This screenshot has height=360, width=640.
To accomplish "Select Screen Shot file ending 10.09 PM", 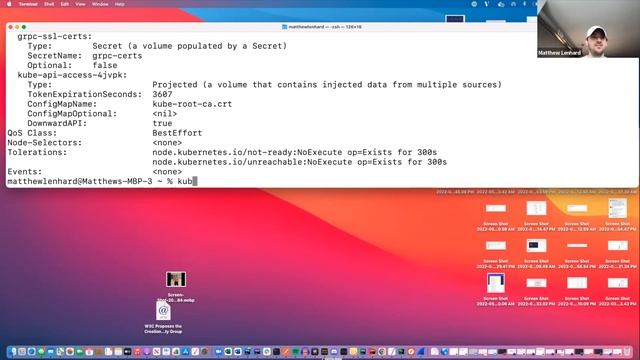I will [x=577, y=290].
